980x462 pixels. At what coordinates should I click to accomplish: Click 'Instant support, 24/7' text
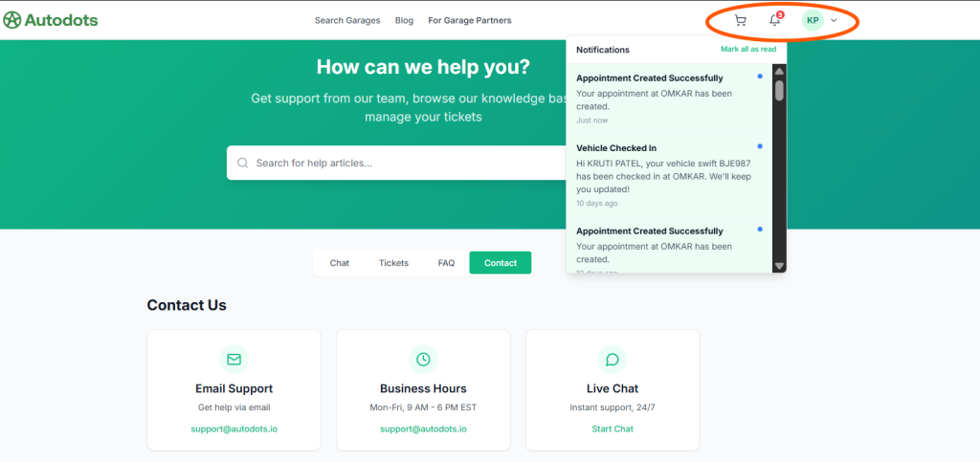click(x=612, y=407)
